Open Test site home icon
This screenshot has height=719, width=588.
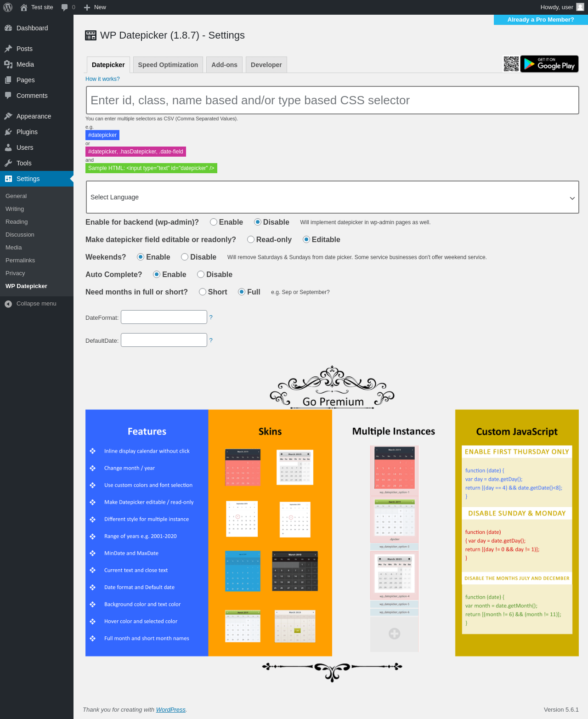pos(24,7)
